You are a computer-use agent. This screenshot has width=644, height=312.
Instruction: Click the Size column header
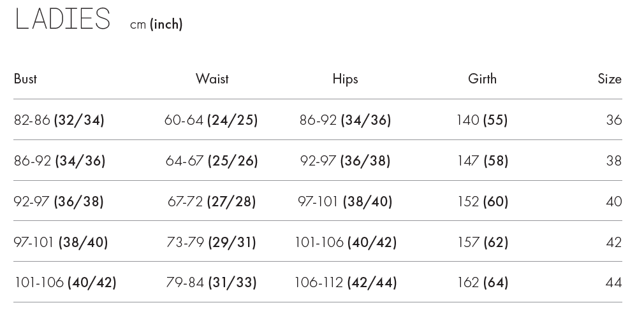609,79
